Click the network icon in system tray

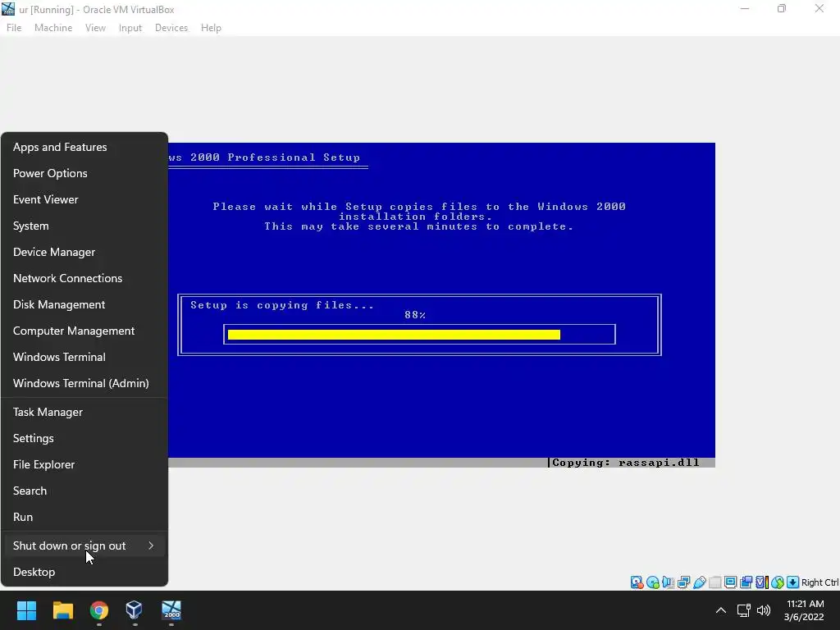coord(743,610)
